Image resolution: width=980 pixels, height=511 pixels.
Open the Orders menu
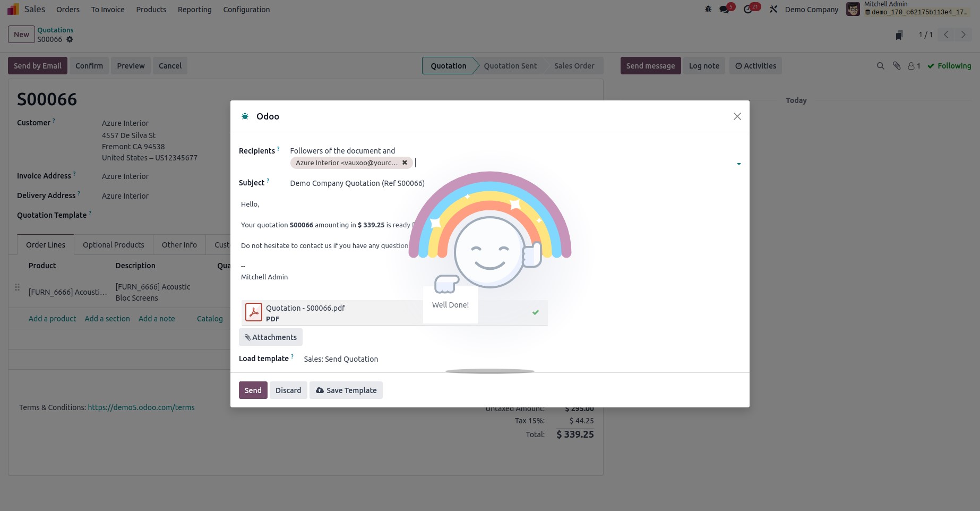tap(68, 10)
